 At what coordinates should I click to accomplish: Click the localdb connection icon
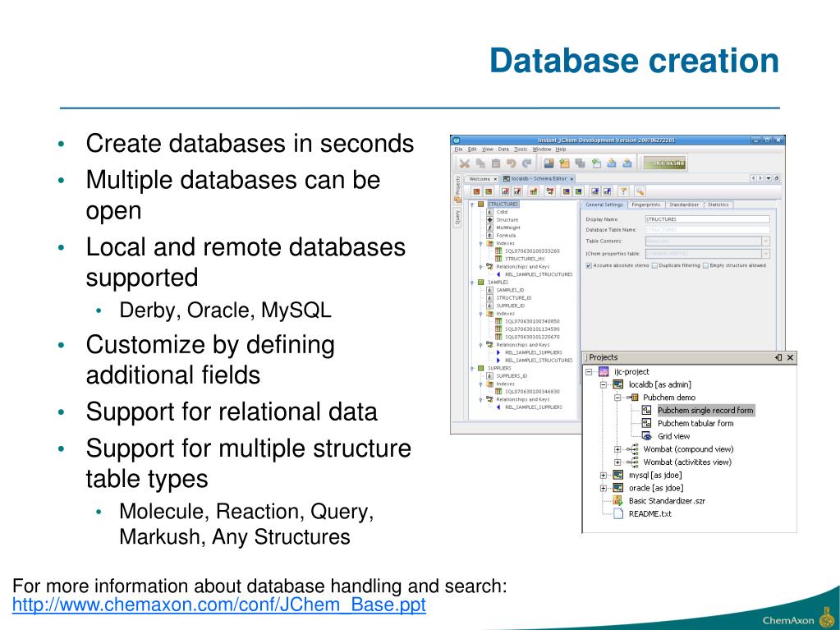(617, 384)
